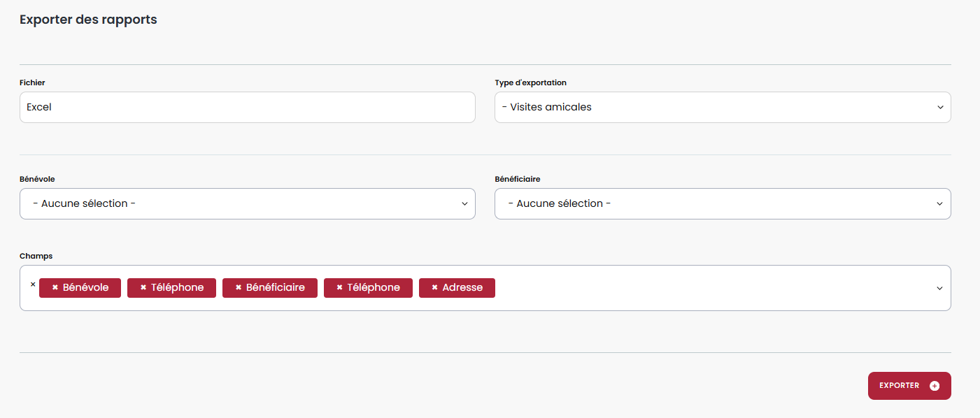Open the Type d'exportation dropdown
The height and width of the screenshot is (418, 980).
coord(722,108)
